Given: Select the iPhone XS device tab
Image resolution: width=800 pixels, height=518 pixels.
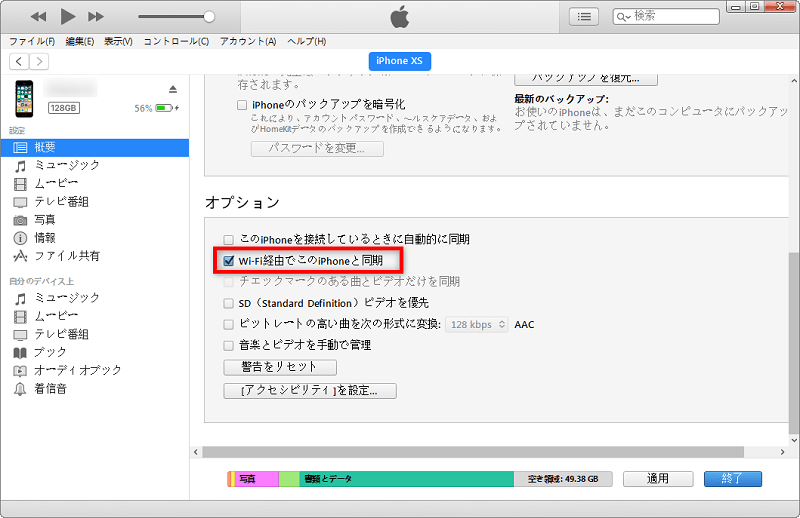Looking at the screenshot, I should [x=399, y=61].
